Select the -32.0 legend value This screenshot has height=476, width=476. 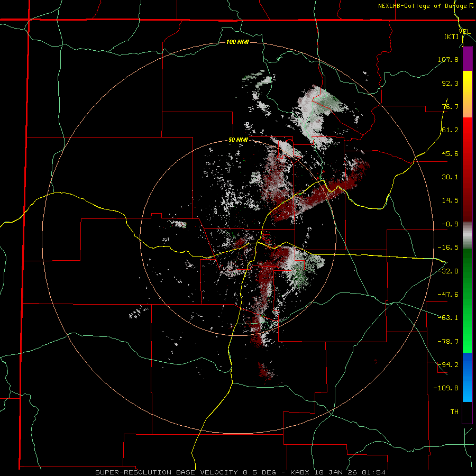click(x=448, y=271)
